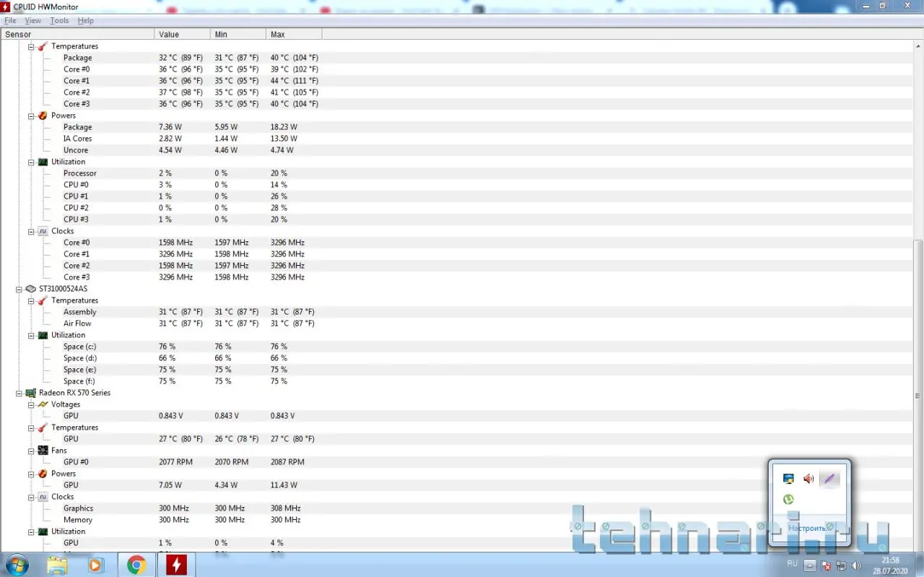Click the vertical scrollbar thumb of the sensor list

pyautogui.click(x=918, y=396)
